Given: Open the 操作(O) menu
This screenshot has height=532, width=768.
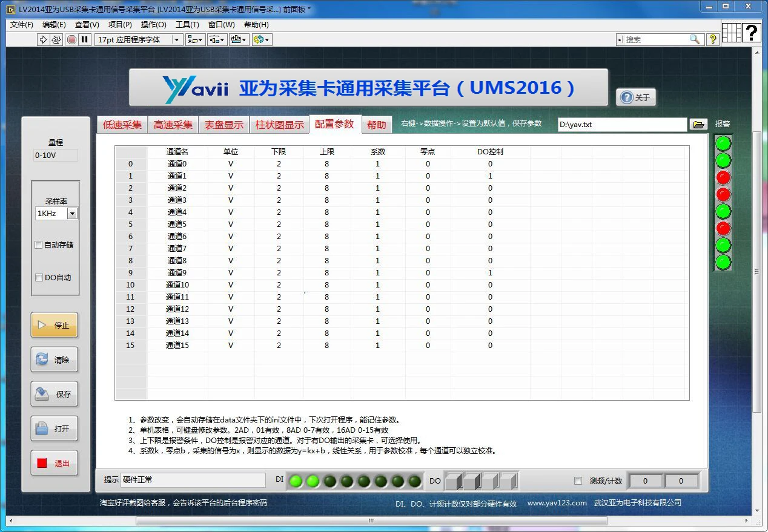Looking at the screenshot, I should pos(153,25).
